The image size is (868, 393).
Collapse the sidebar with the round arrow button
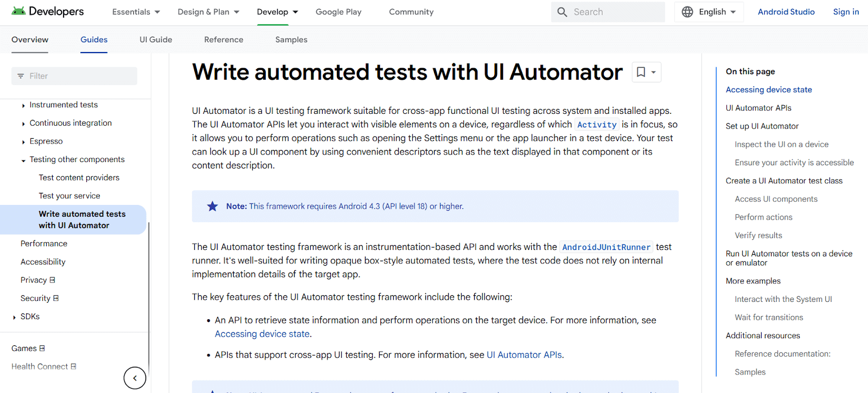click(135, 378)
